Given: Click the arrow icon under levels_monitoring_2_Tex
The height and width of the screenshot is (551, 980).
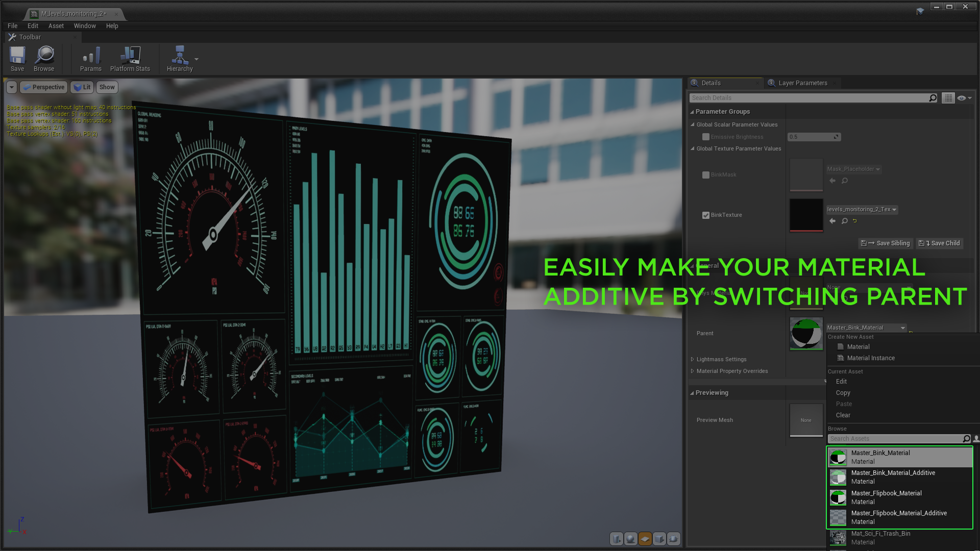Looking at the screenshot, I should pos(832,221).
